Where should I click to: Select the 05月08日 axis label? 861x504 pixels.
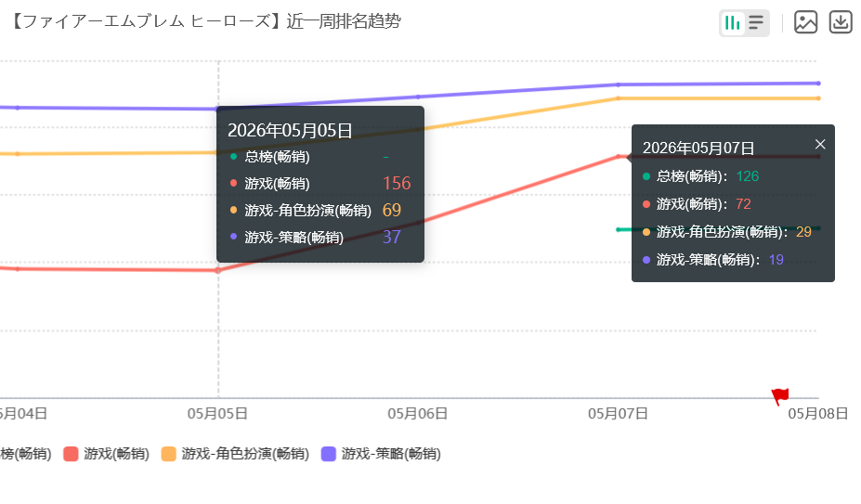click(818, 414)
